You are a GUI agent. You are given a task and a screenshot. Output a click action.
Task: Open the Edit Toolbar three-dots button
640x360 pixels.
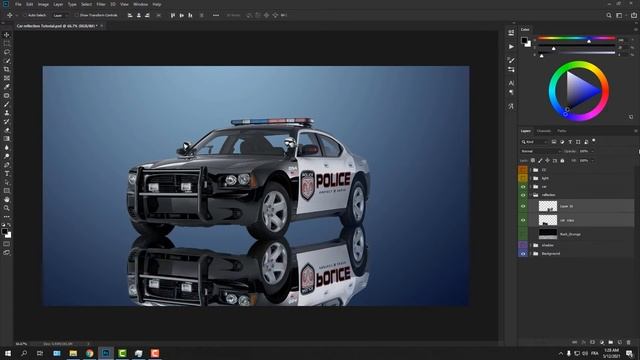(x=7, y=217)
